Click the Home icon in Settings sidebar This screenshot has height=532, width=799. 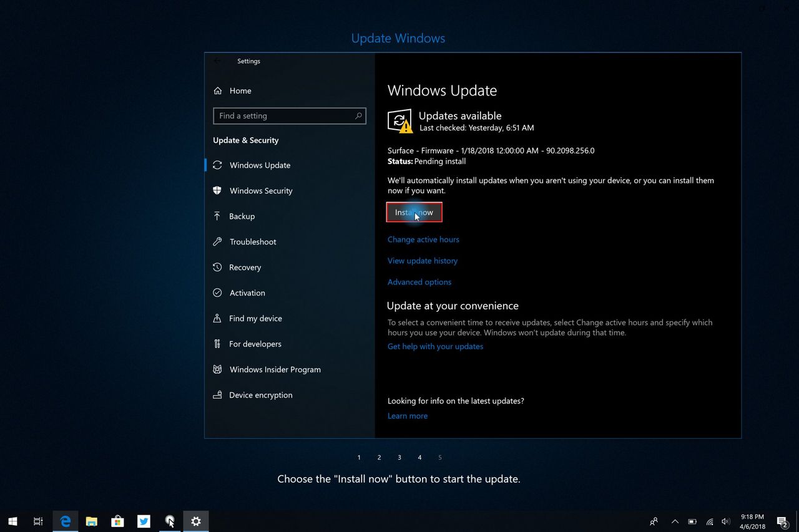pyautogui.click(x=218, y=90)
